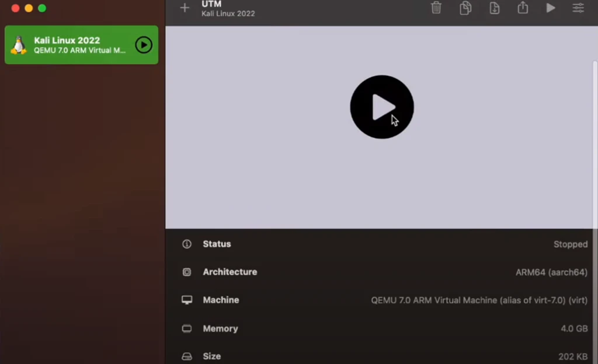Screen dimensions: 598x364
Task: Click the memory icon beside Memory
Action: point(187,328)
